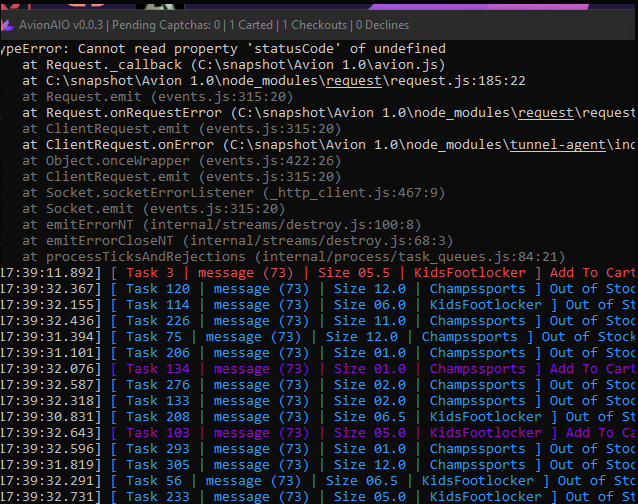Select the Task 305 Size 12.0 log line
This screenshot has height=504, width=638.
319,465
